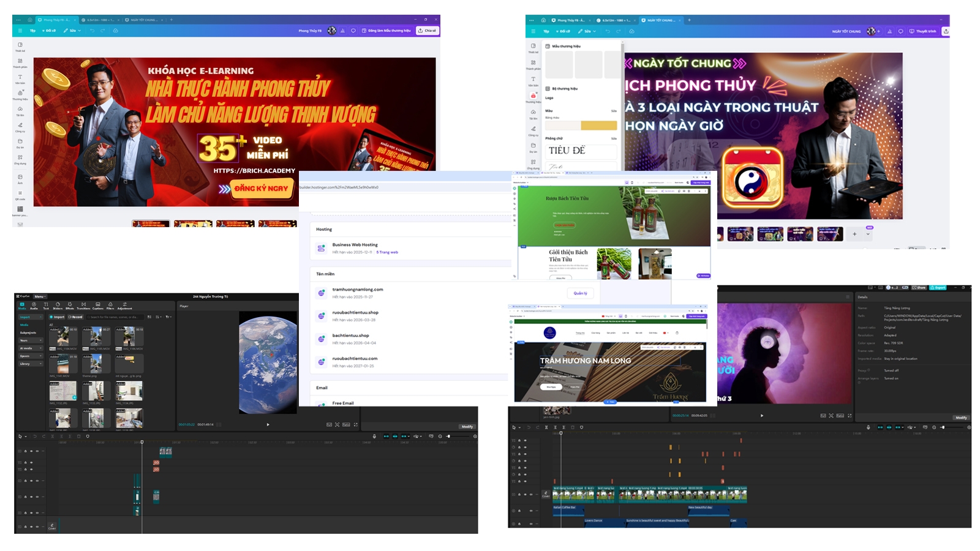Open the Sửa dropdown in Phong Thủy FB Canva

pyautogui.click(x=72, y=31)
